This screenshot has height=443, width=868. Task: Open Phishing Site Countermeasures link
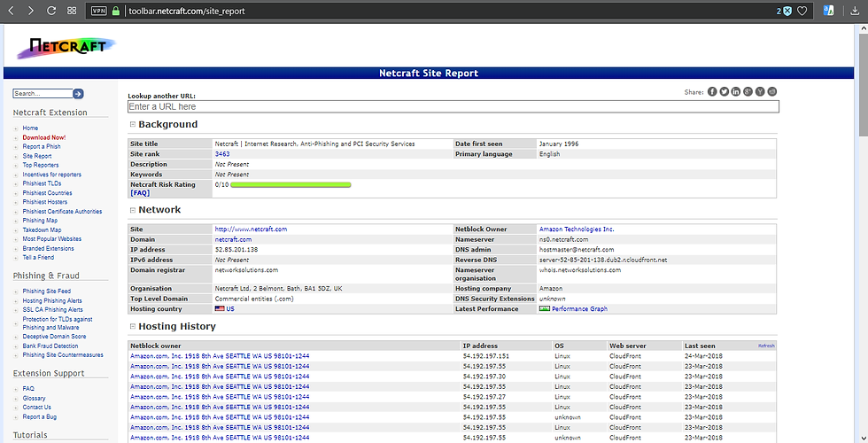(63, 355)
